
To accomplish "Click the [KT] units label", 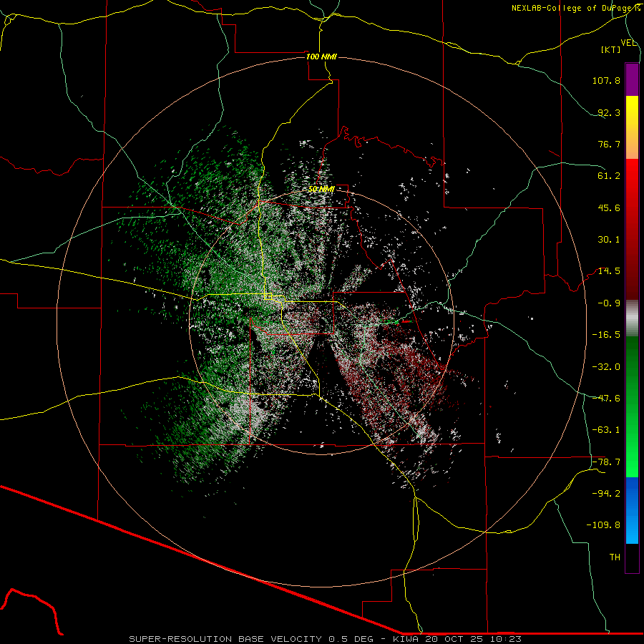I will coord(611,49).
